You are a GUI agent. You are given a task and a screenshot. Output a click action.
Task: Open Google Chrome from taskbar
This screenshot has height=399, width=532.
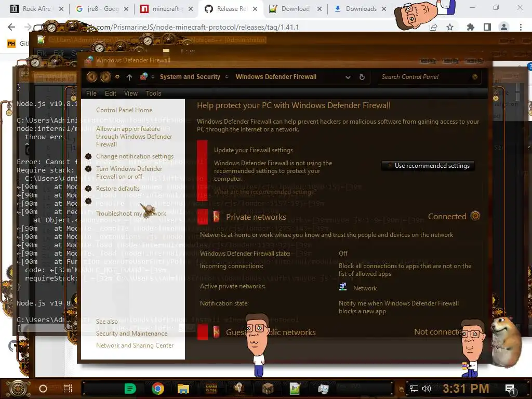tap(158, 389)
